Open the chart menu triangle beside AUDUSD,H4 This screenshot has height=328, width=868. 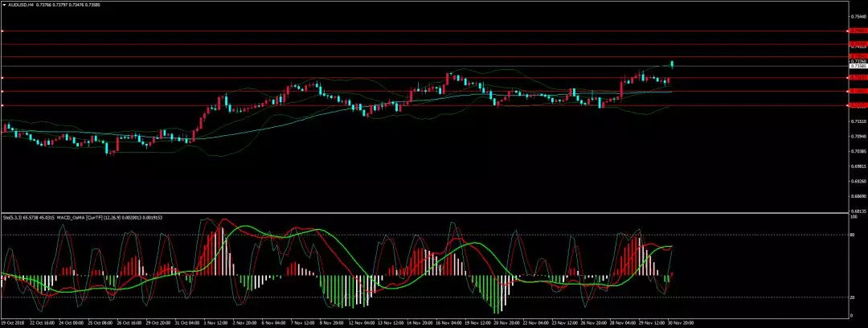pyautogui.click(x=4, y=4)
